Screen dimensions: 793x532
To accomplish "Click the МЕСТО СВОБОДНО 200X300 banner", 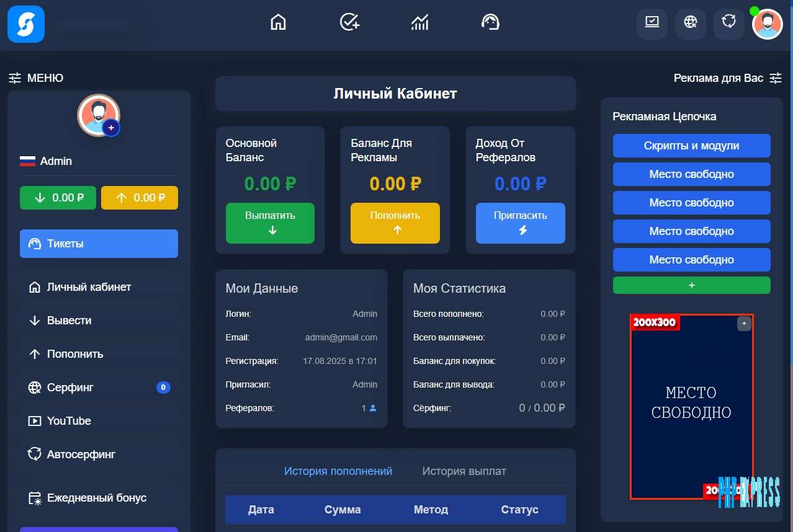I will 692,406.
